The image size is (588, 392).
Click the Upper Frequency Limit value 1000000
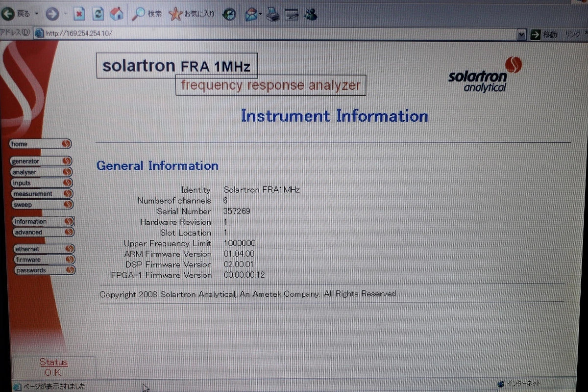239,243
